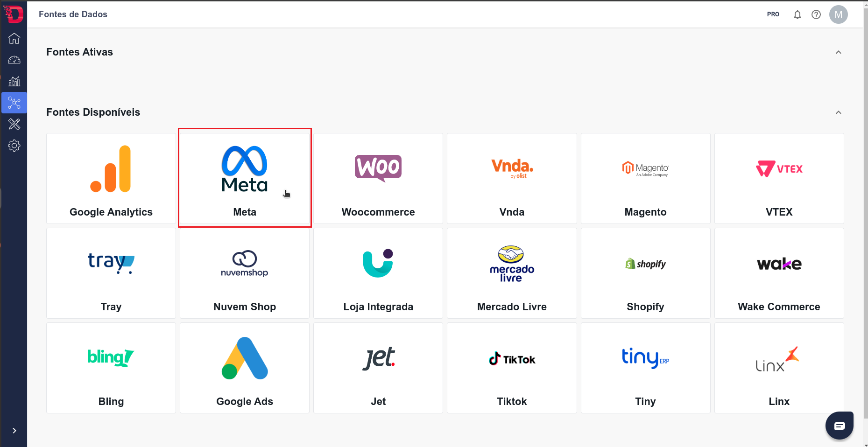Select the Vnda source card

point(512,178)
